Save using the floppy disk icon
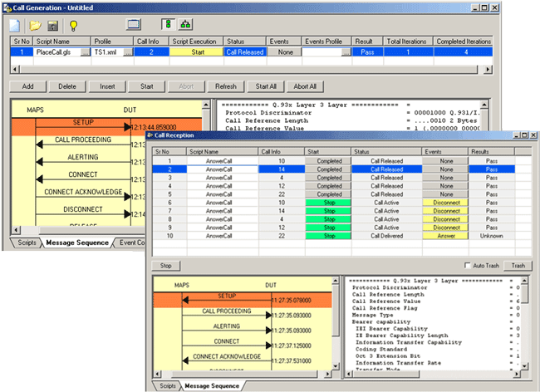The image size is (540, 392). point(52,26)
